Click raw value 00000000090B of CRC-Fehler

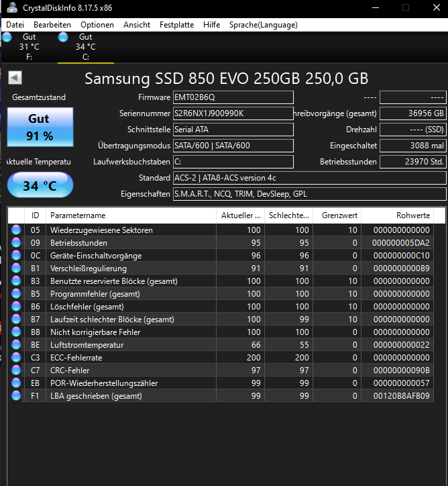pos(402,371)
